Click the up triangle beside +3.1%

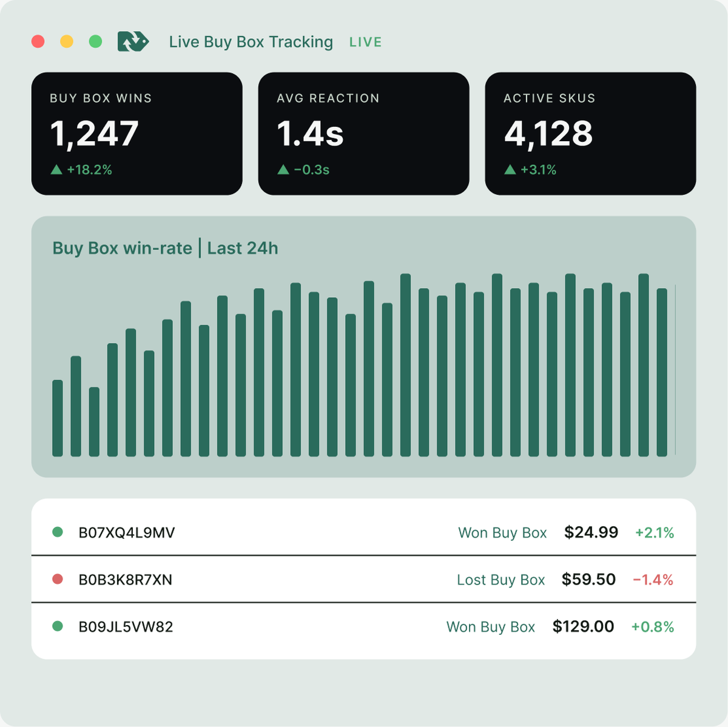(x=510, y=170)
